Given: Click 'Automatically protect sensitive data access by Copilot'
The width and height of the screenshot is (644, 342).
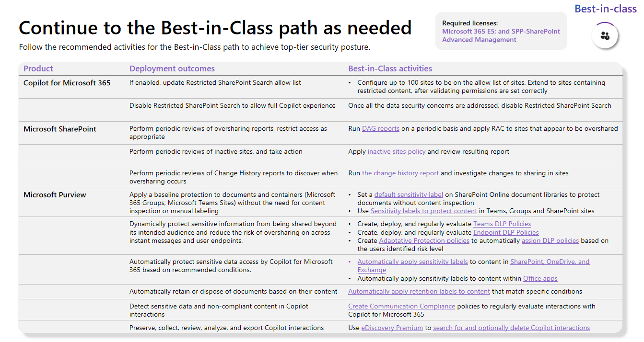Looking at the screenshot, I should [231, 266].
